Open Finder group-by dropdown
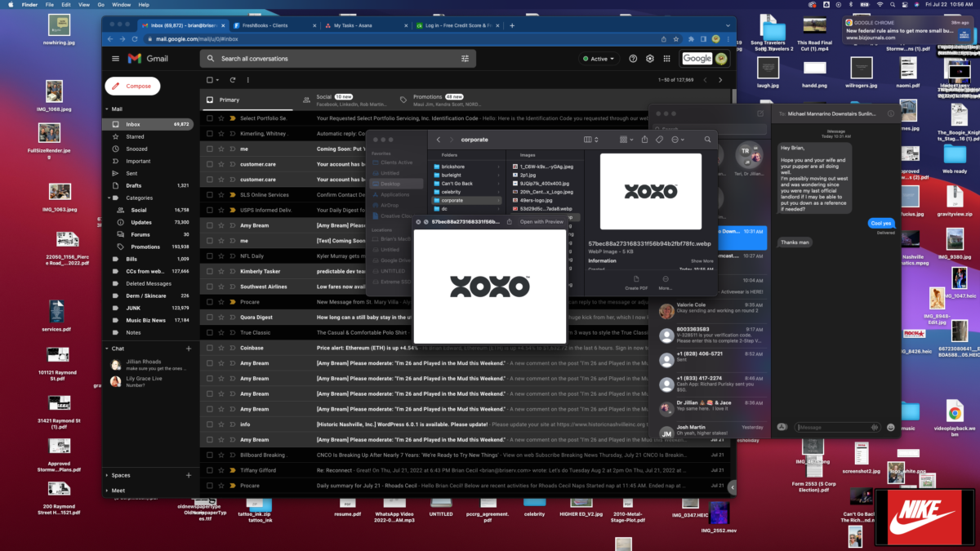The width and height of the screenshot is (980, 551). tap(625, 140)
